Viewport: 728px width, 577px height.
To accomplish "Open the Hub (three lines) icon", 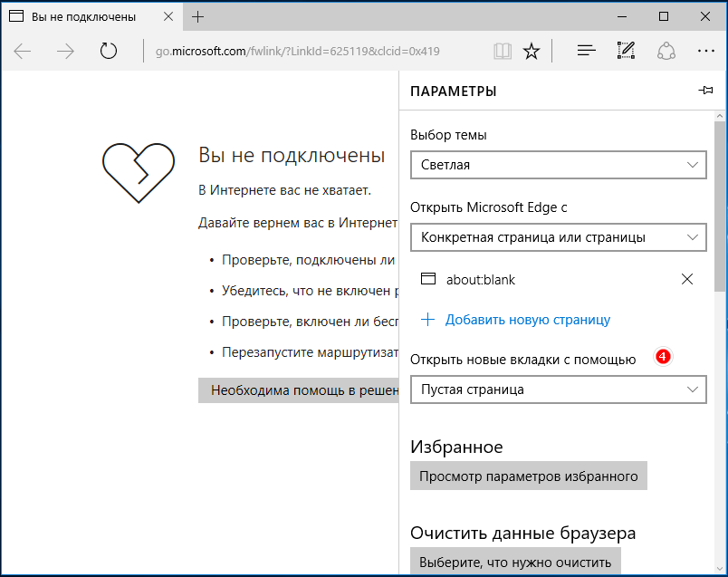I will [x=586, y=51].
